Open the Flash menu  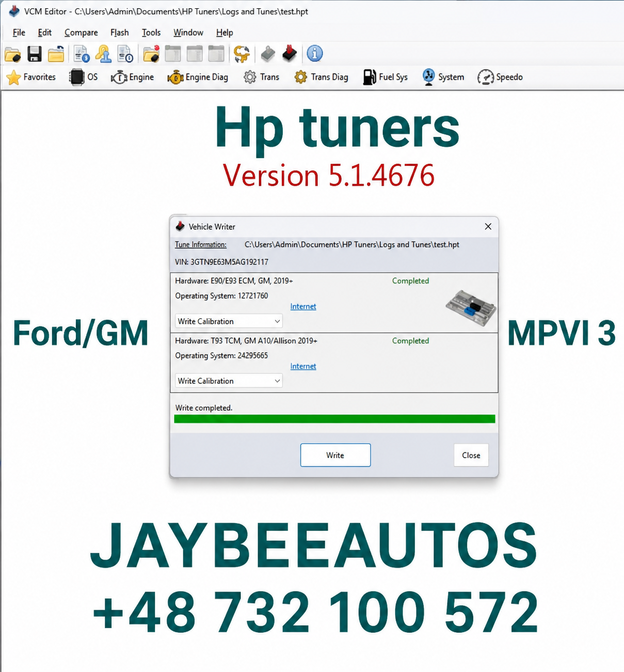click(x=119, y=33)
